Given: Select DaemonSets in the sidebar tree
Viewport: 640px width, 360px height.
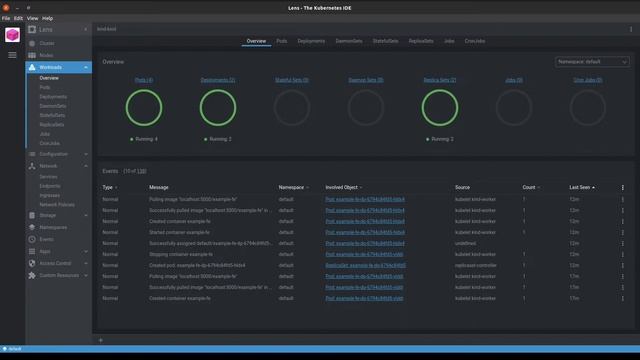Looking at the screenshot, I should coord(53,106).
